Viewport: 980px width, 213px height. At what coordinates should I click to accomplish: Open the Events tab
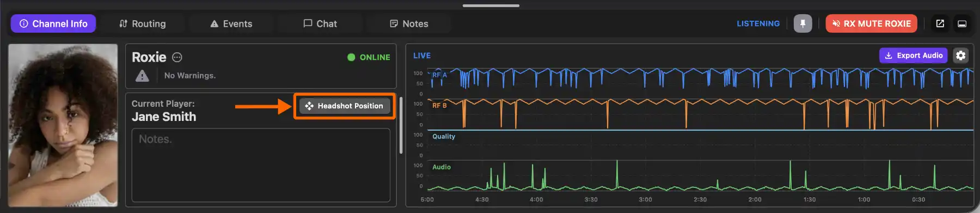coord(231,23)
